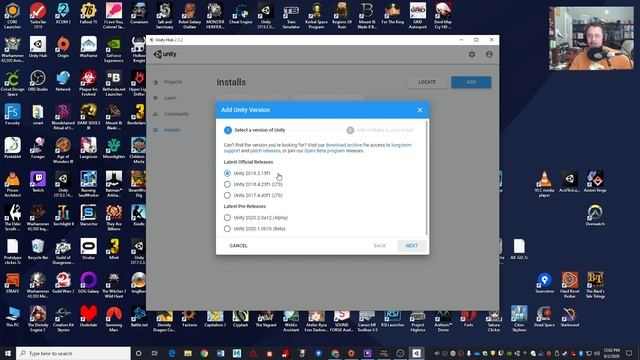Open GOG Galaxy desktop icon
This screenshot has width=640, height=360.
coord(88,283)
